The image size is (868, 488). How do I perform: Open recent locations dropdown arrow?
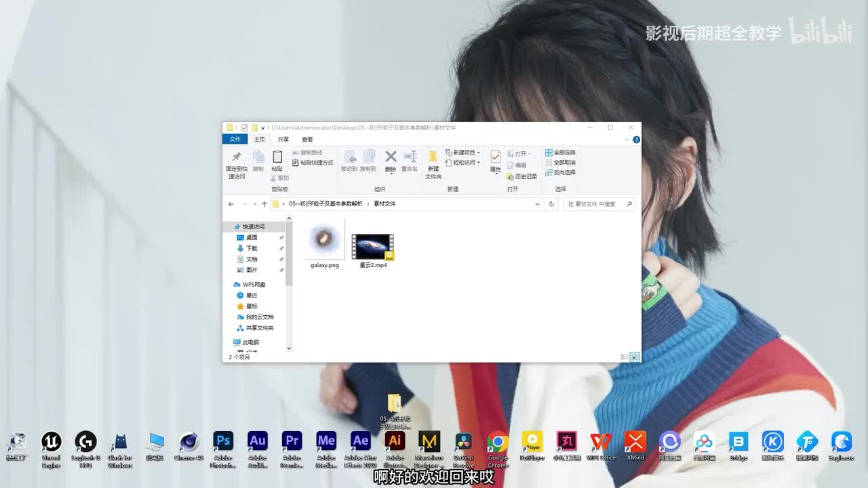click(x=255, y=203)
